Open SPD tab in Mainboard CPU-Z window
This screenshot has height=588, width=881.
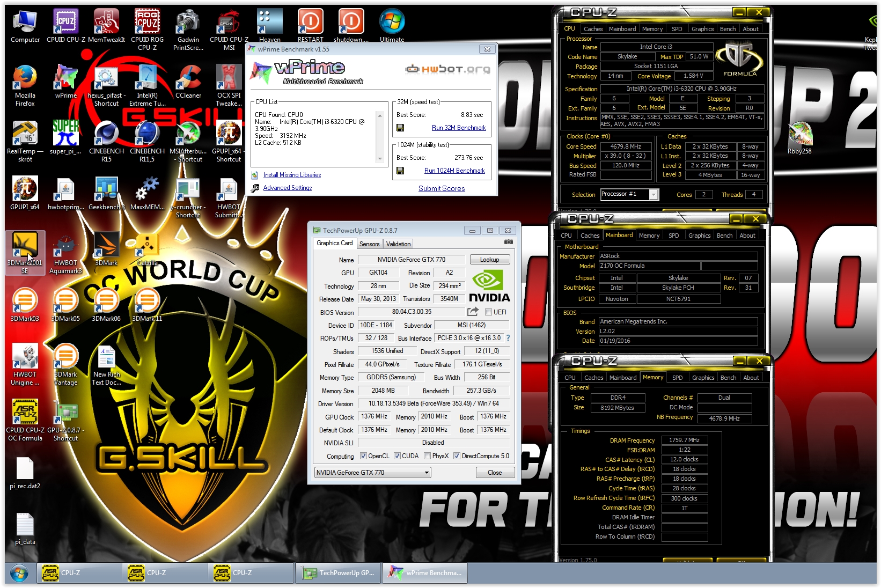tap(673, 236)
